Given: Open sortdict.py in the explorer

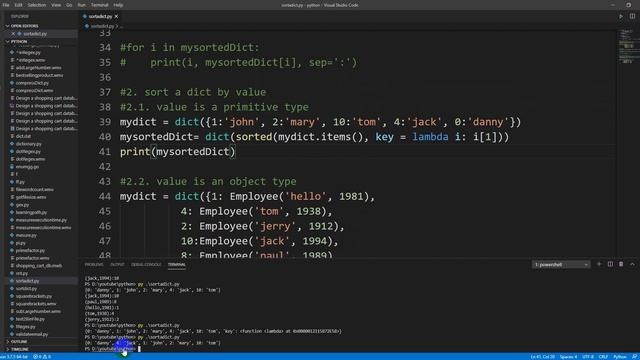Looking at the screenshot, I should pos(27,289).
